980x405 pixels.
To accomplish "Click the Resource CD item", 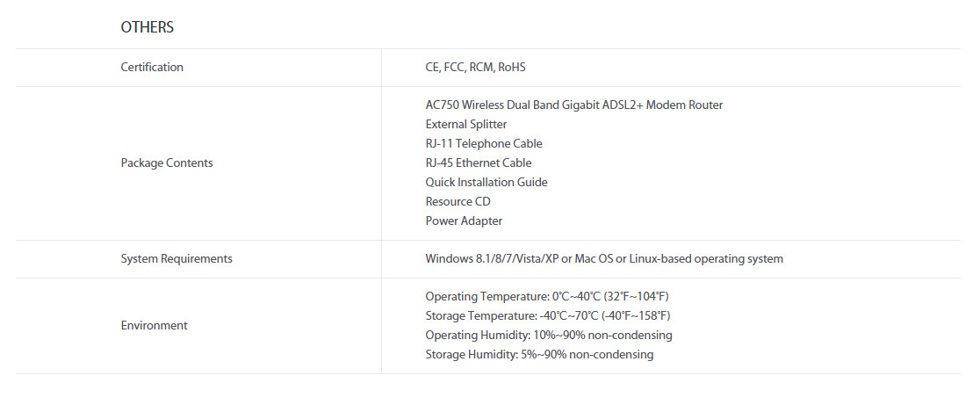I will (458, 201).
